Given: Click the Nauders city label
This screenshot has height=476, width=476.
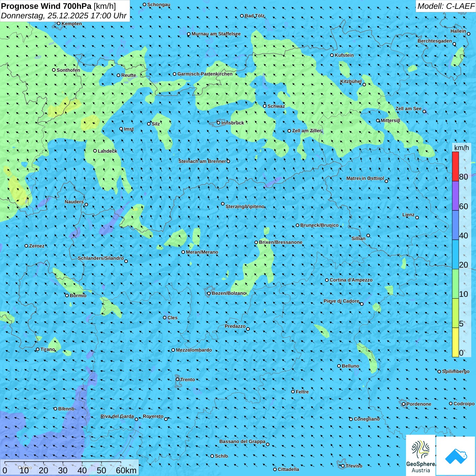Looking at the screenshot, I should point(74,202).
